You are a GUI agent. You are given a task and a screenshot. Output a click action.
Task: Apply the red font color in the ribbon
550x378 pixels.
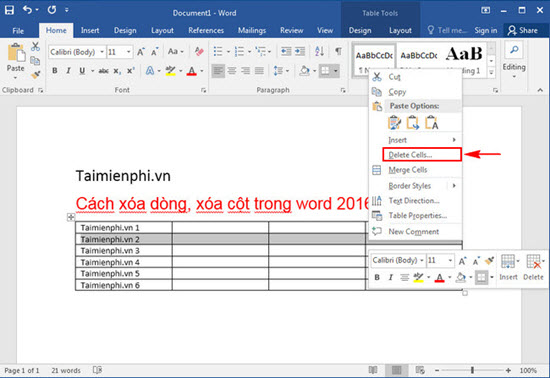(192, 71)
